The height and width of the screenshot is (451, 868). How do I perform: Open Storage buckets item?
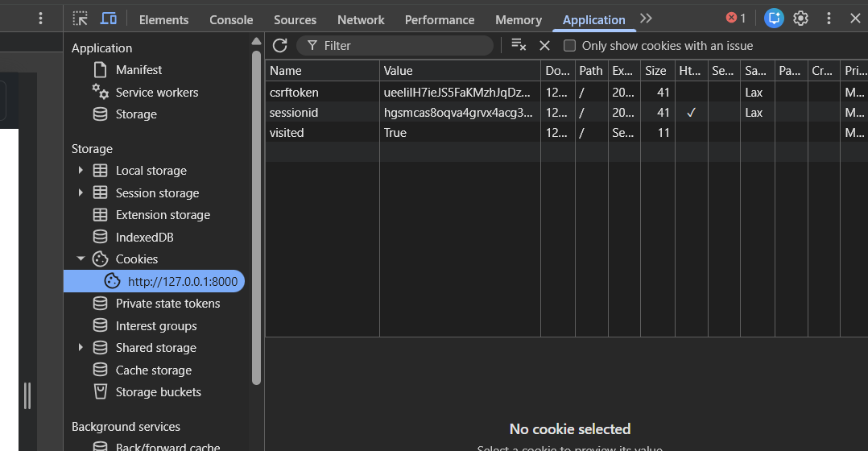[x=159, y=391]
